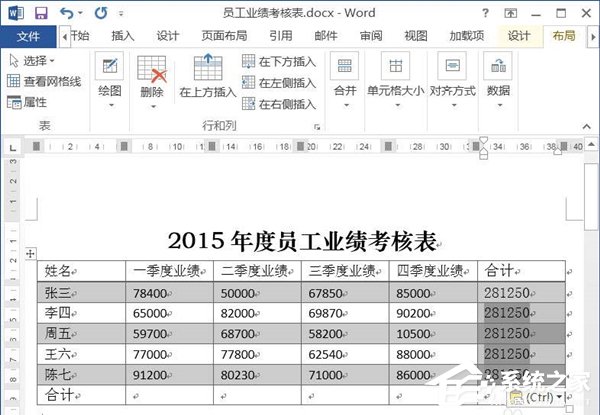
Task: Open table 属性 properties
Action: 27,102
